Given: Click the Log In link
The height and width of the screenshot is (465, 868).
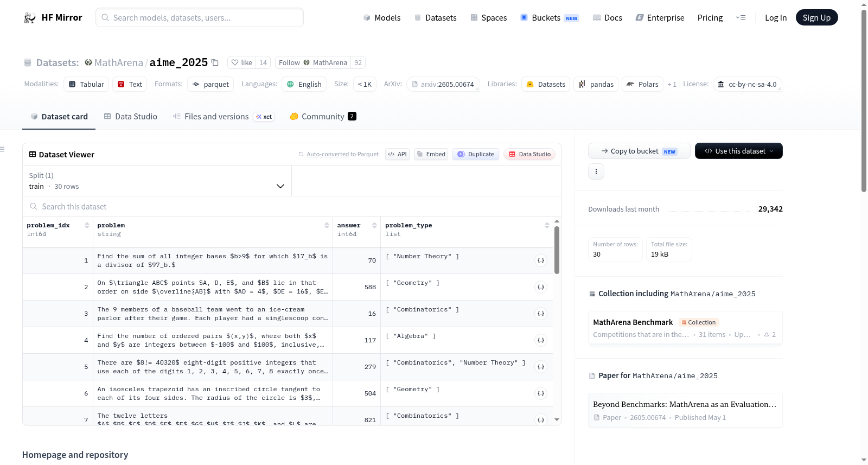Looking at the screenshot, I should tap(776, 18).
